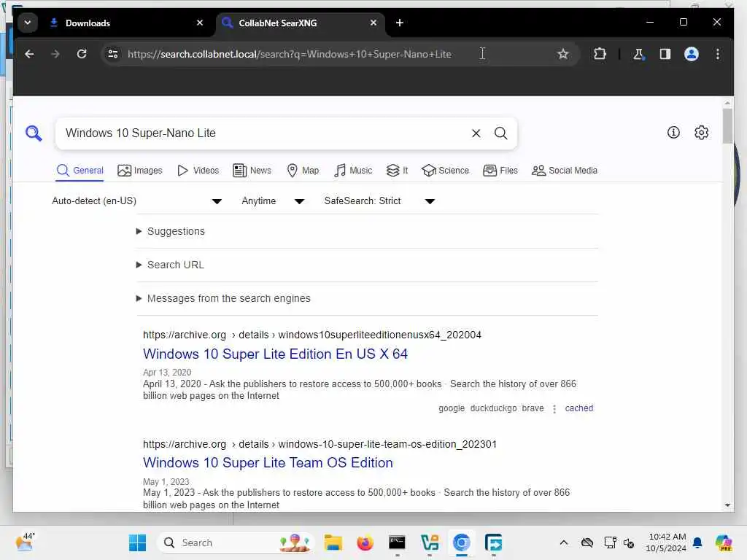The height and width of the screenshot is (560, 747).
Task: Click first result archive.org URL
Action: [312, 335]
